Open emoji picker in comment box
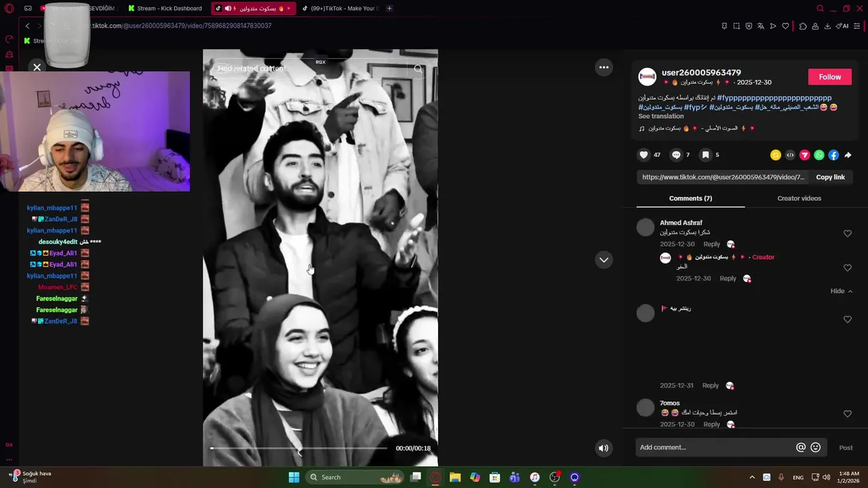 [x=815, y=447]
